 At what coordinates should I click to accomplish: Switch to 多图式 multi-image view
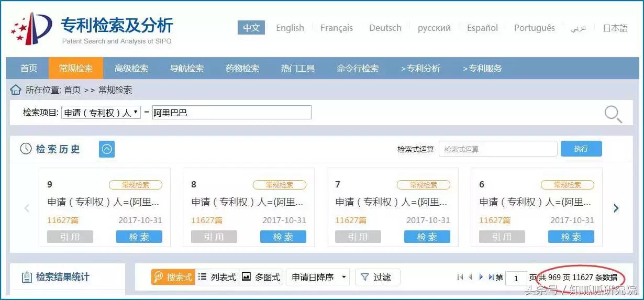(261, 277)
